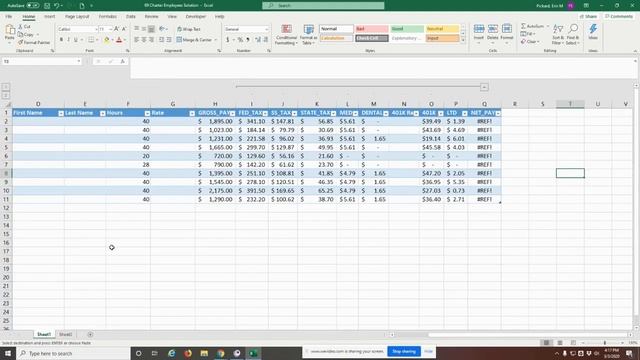The width and height of the screenshot is (640, 360).
Task: Open the Rate filter dropdown
Action: (192, 113)
